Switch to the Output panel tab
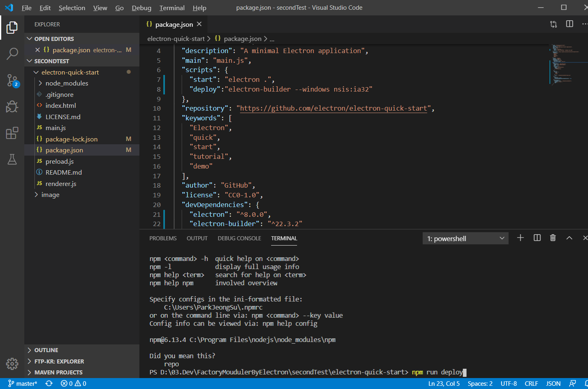The width and height of the screenshot is (588, 389). 197,238
